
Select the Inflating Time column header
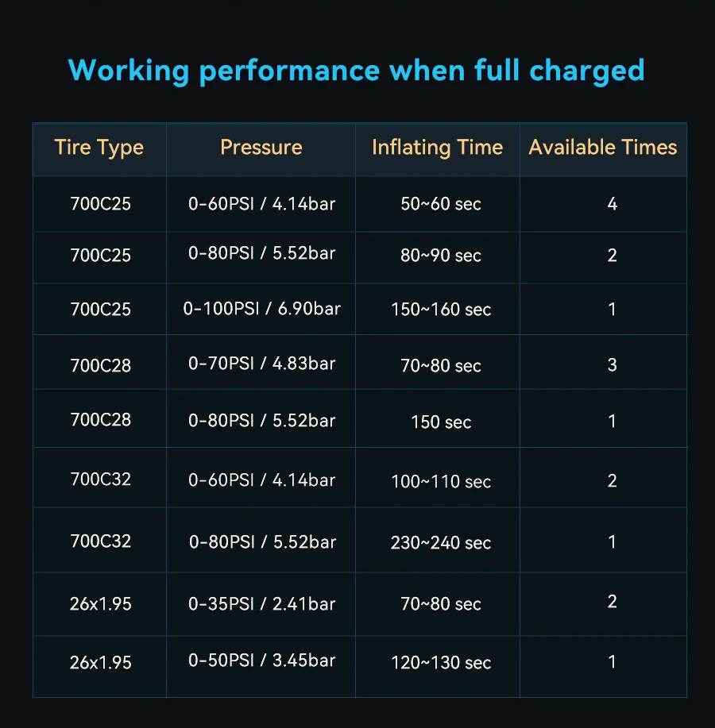[437, 148]
